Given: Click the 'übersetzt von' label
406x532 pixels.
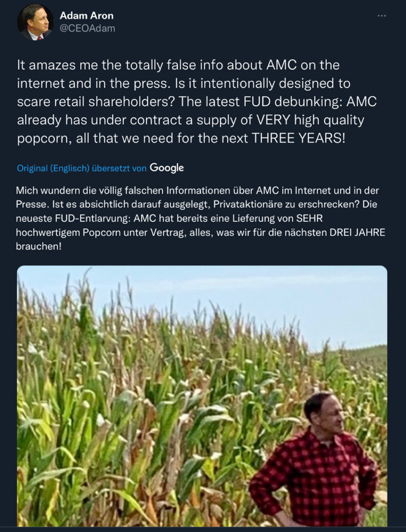Looking at the screenshot, I should 119,168.
